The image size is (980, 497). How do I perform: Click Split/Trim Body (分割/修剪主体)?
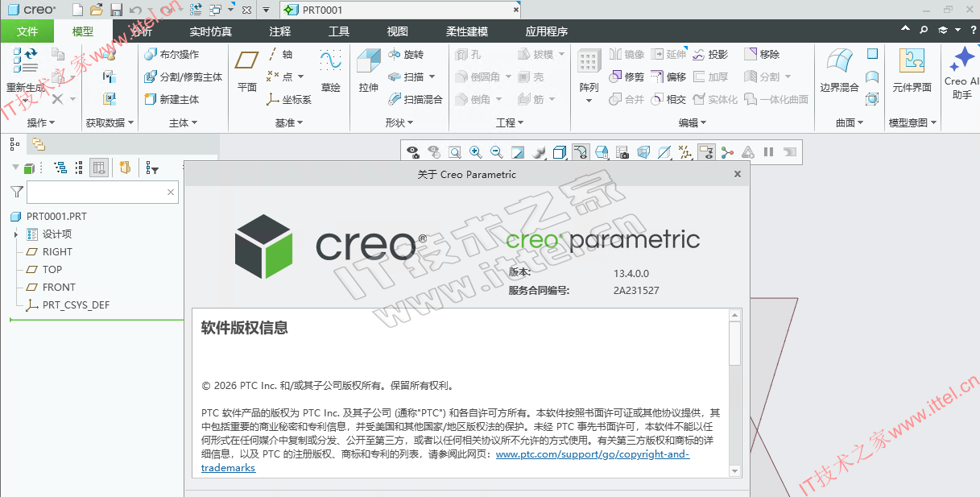pos(184,77)
